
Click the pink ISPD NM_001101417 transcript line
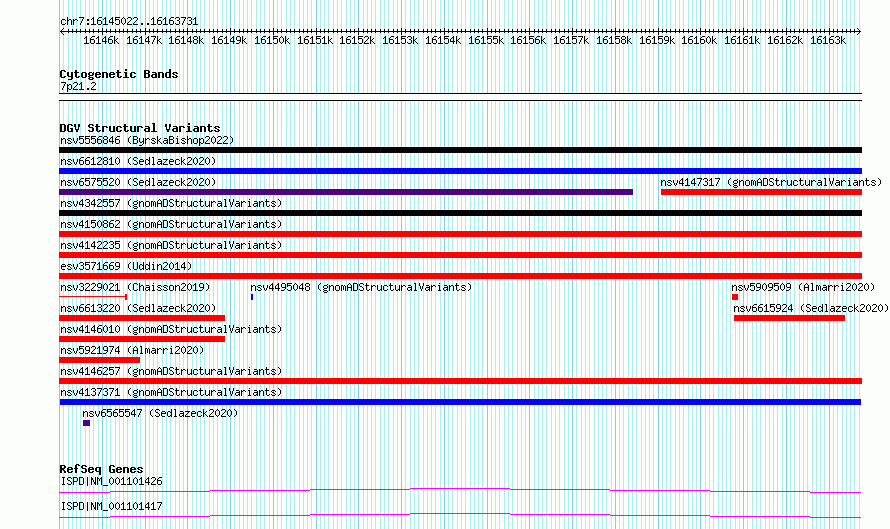460,515
